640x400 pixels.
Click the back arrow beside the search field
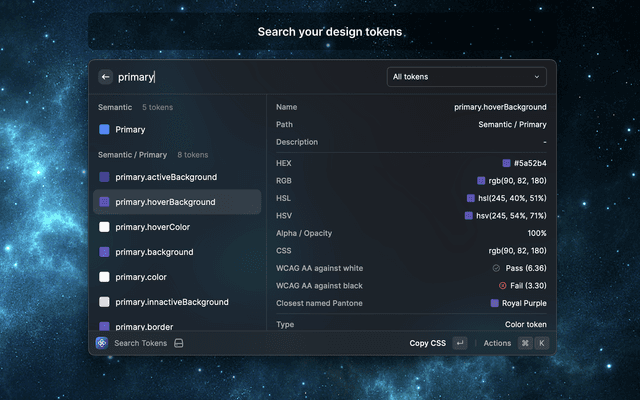pyautogui.click(x=105, y=77)
